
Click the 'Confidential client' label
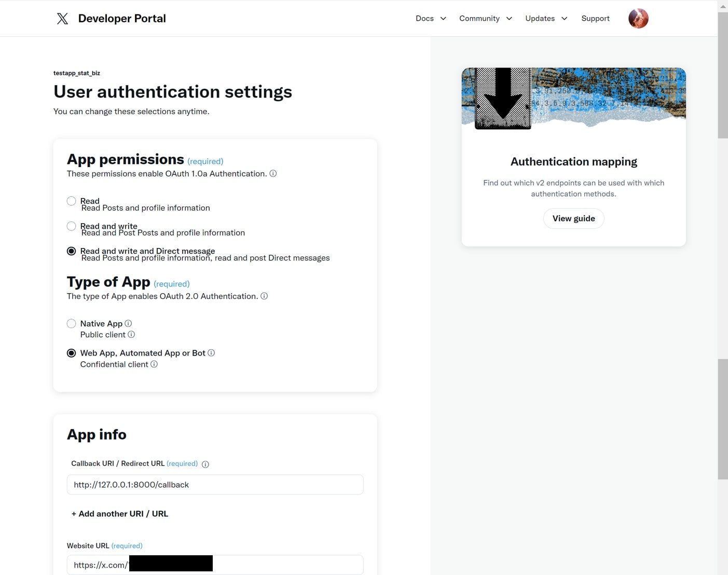(x=114, y=364)
